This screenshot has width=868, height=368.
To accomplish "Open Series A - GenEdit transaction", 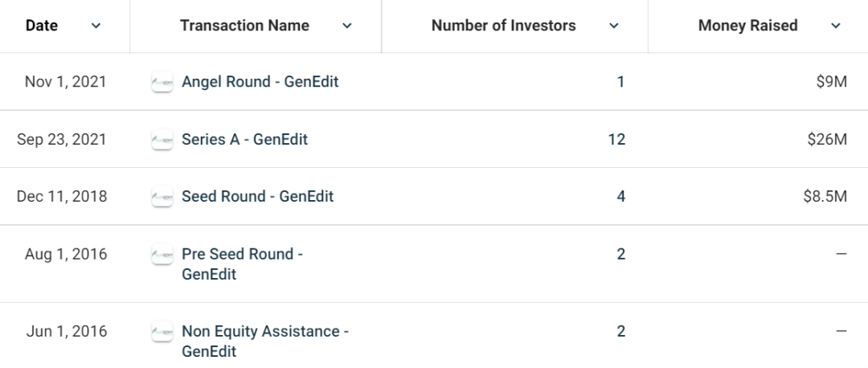I will point(244,140).
